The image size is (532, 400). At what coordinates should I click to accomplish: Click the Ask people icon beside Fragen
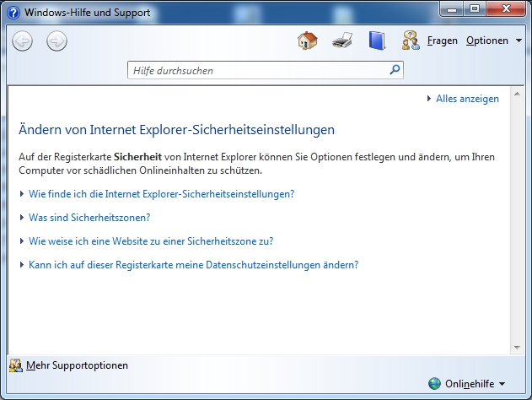(411, 41)
